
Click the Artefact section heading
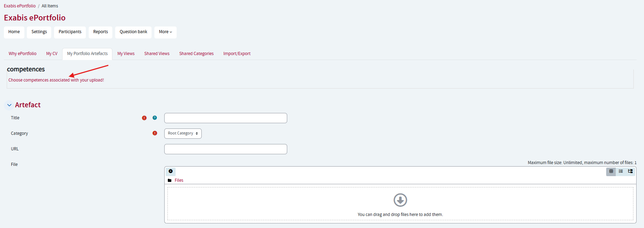28,105
